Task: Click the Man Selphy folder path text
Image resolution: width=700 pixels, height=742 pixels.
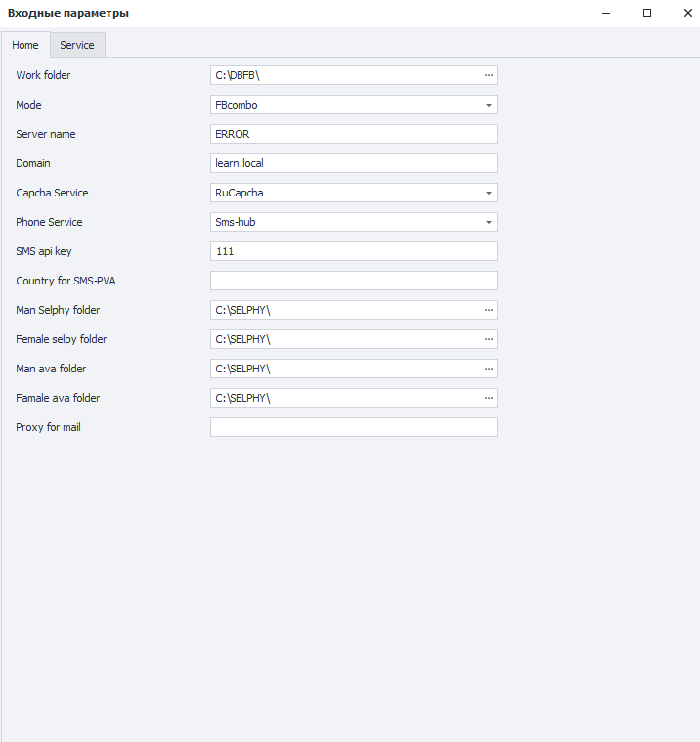Action: coord(344,310)
